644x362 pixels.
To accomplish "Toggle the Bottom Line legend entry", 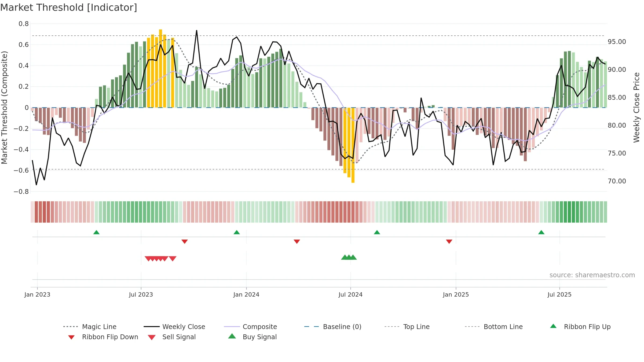I will pyautogui.click(x=494, y=327).
